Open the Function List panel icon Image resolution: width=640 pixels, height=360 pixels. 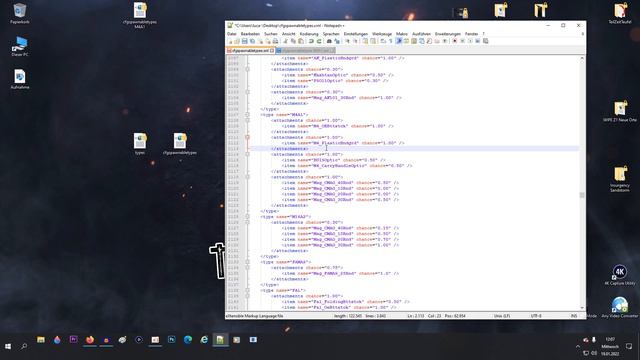click(429, 41)
